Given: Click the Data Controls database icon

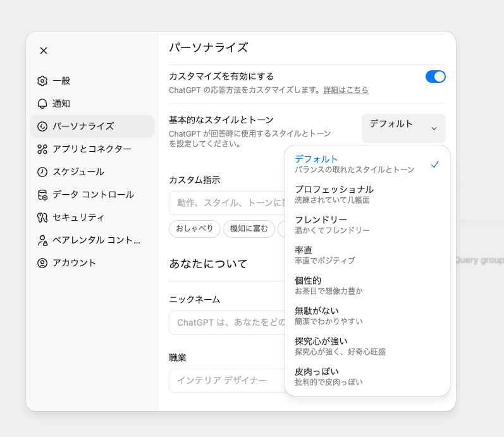Looking at the screenshot, I should point(42,195).
